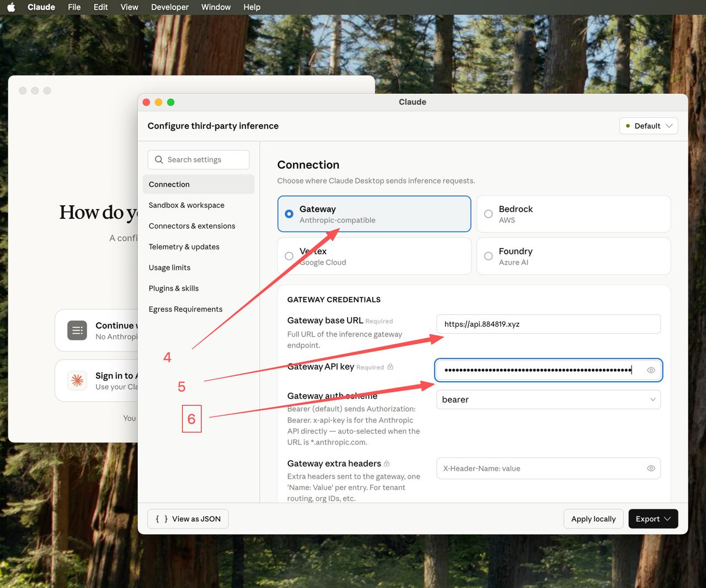Screen dimensions: 706x588
Task: Choose the Foundry Azure AI provider
Action: coord(574,256)
